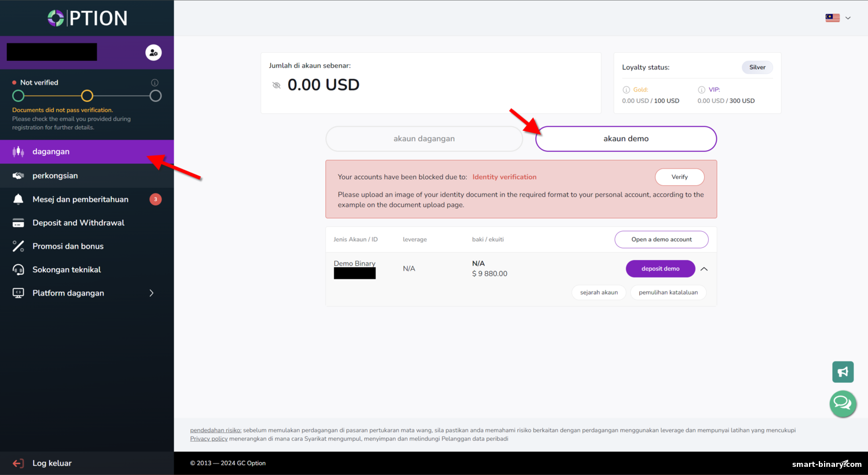The height and width of the screenshot is (475, 868).
Task: Click pemulihan katalaluan button
Action: 668,293
